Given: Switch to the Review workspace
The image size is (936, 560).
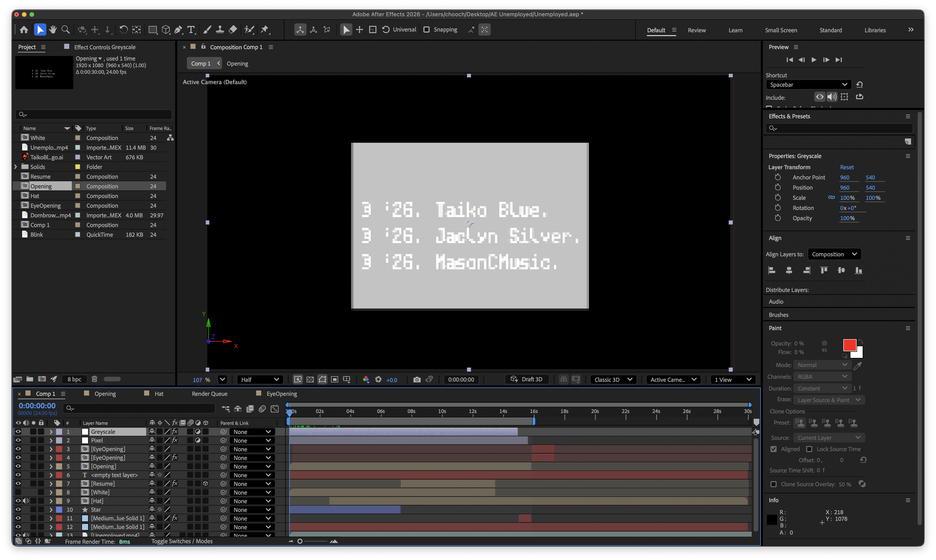Looking at the screenshot, I should (696, 30).
